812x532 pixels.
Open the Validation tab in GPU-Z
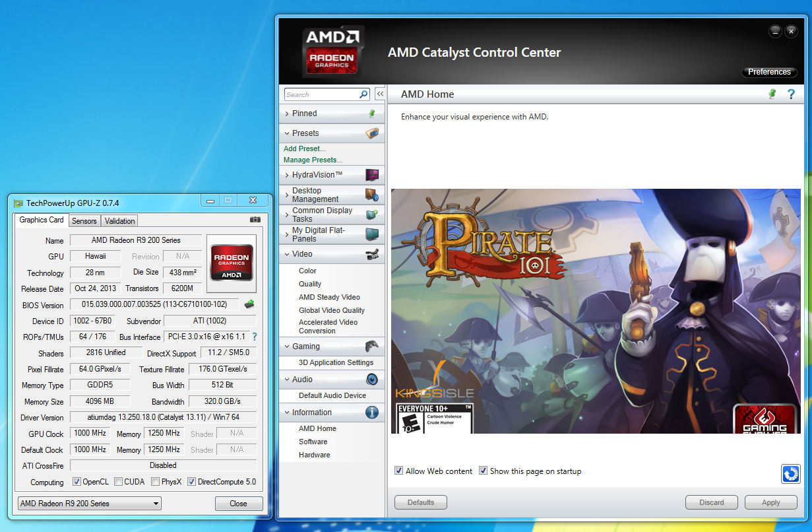point(119,220)
